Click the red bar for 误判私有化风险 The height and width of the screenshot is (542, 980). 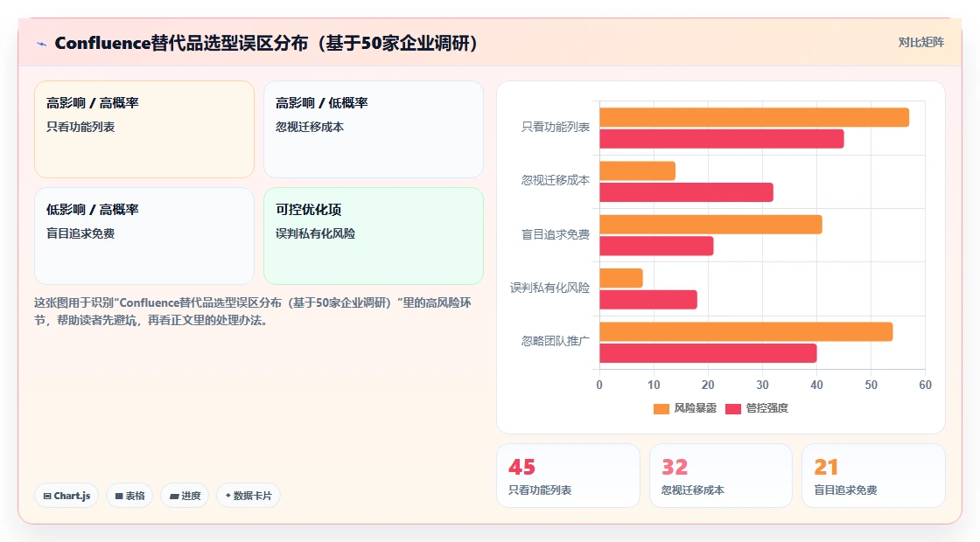[648, 300]
